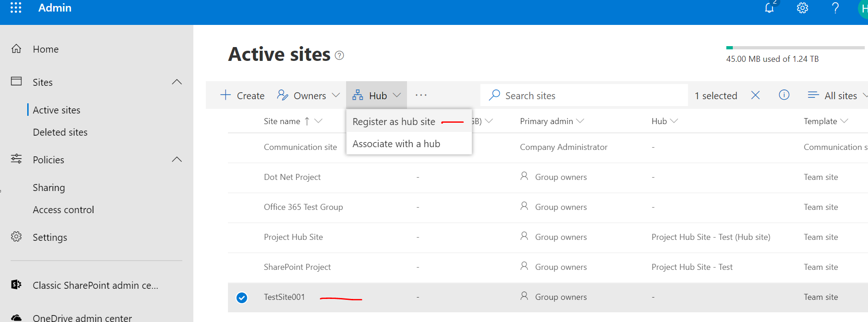Click Company Administrator cell
868x322 pixels.
563,147
